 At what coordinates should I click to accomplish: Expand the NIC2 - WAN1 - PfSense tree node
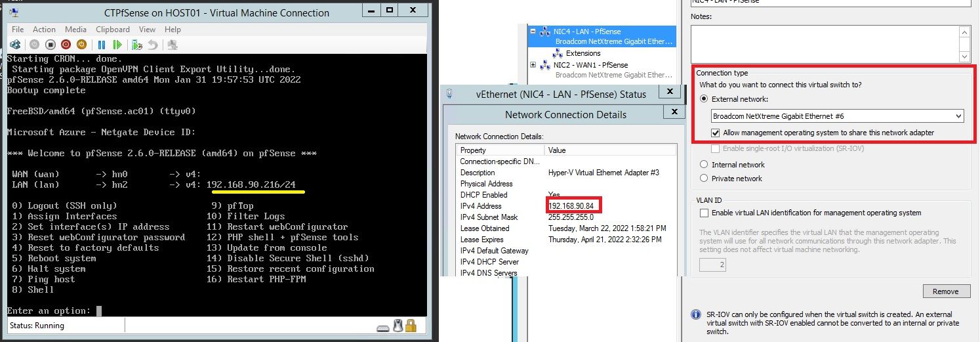(x=533, y=65)
